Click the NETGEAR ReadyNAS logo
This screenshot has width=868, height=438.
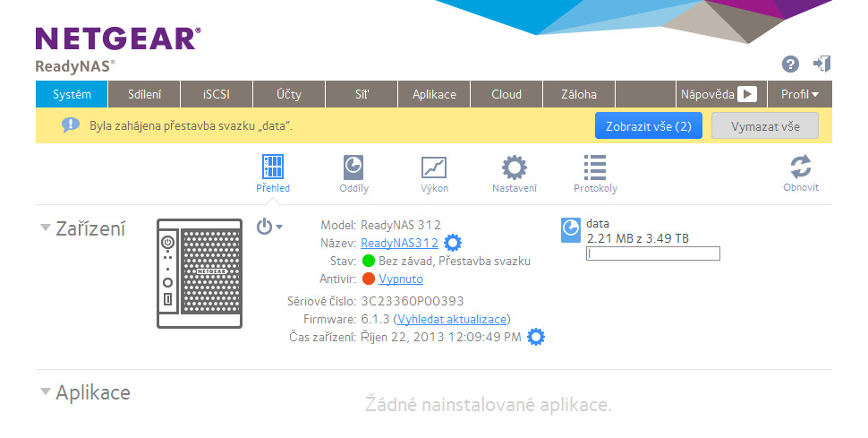tap(117, 50)
